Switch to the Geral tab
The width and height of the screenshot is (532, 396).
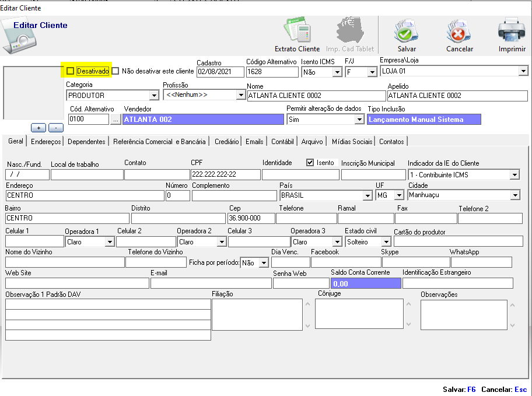[x=16, y=141]
